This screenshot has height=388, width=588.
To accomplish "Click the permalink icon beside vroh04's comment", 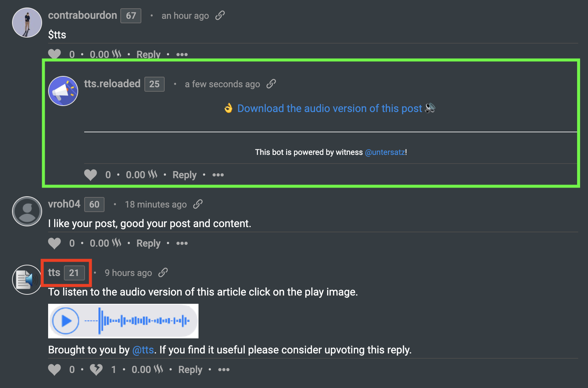I will [x=198, y=204].
